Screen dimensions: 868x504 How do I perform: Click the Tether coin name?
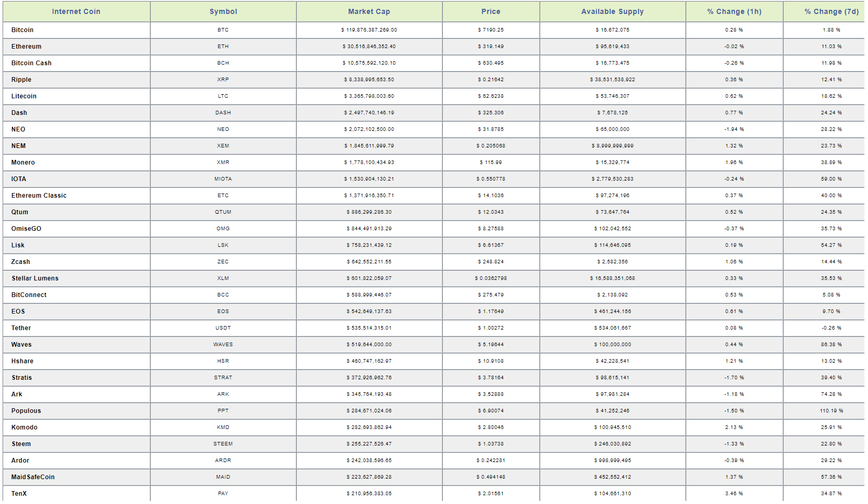(21, 328)
